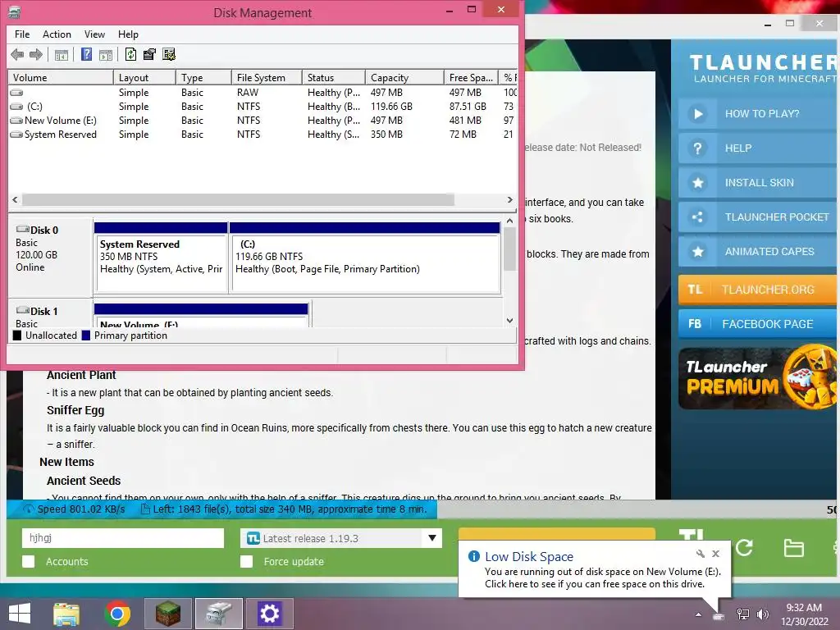Click the TLauncher refresh circular arrow icon
This screenshot has width=840, height=630.
744,547
